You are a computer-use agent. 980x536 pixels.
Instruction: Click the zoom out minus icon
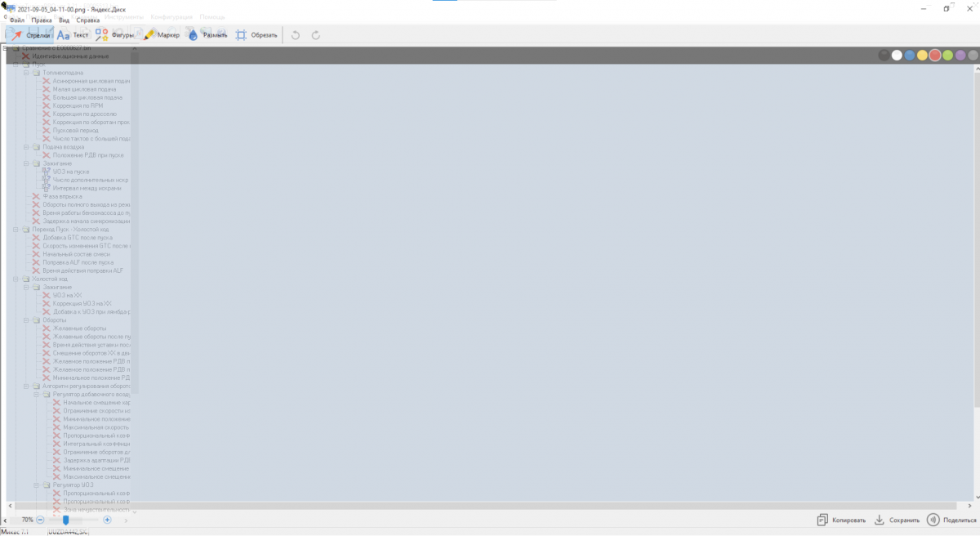(40, 520)
